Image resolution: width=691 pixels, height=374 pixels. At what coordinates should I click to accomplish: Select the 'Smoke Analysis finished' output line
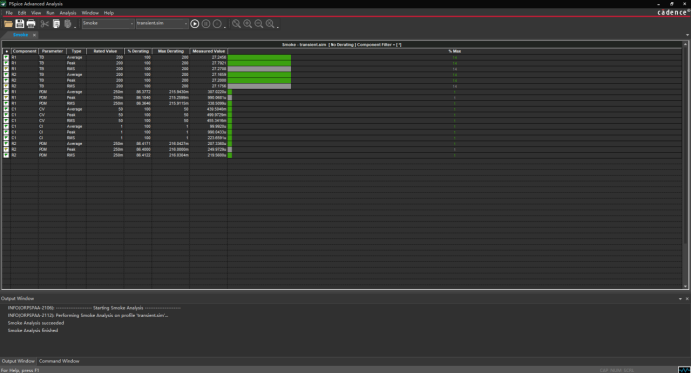pos(33,330)
